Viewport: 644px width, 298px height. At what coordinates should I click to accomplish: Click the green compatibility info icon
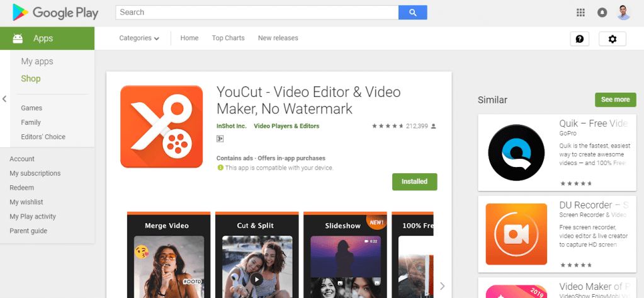(x=220, y=168)
